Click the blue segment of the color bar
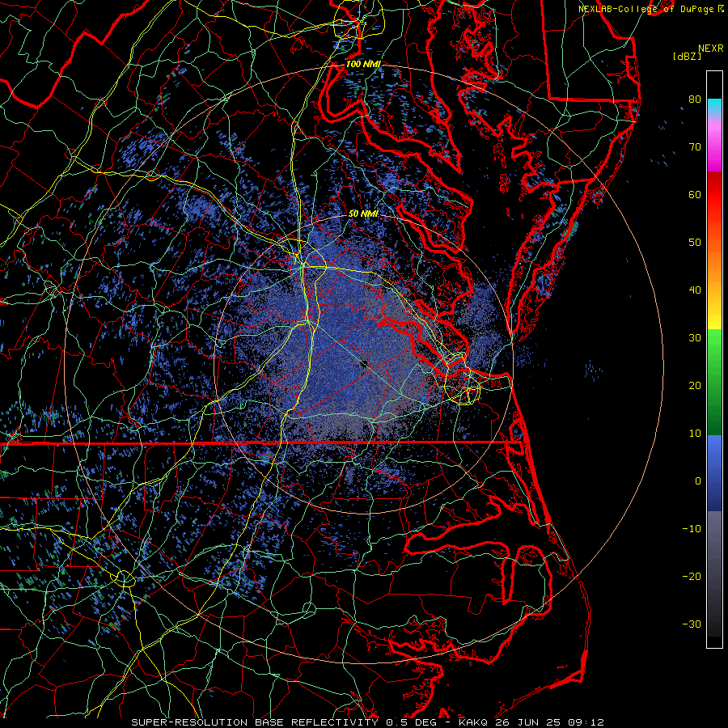 (714, 472)
